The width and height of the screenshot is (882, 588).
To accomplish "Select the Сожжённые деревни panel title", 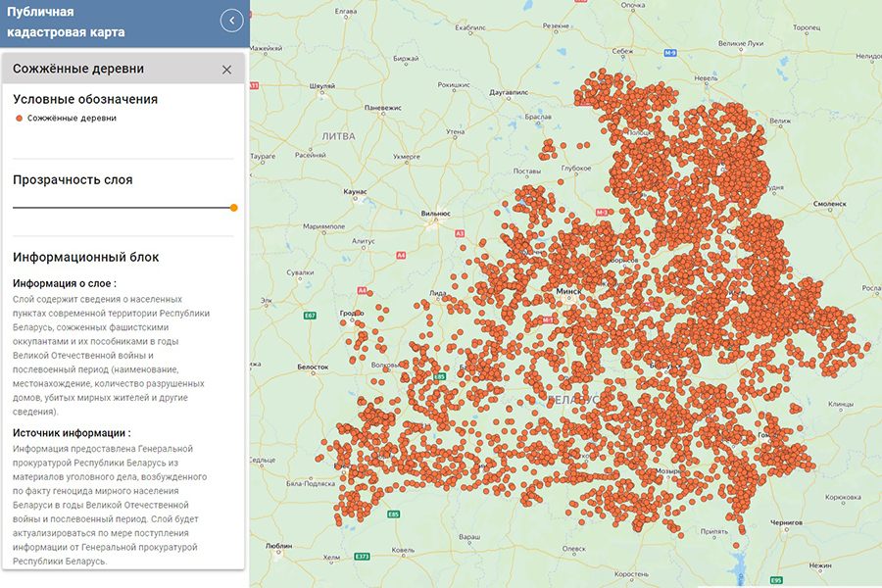I will 78,69.
